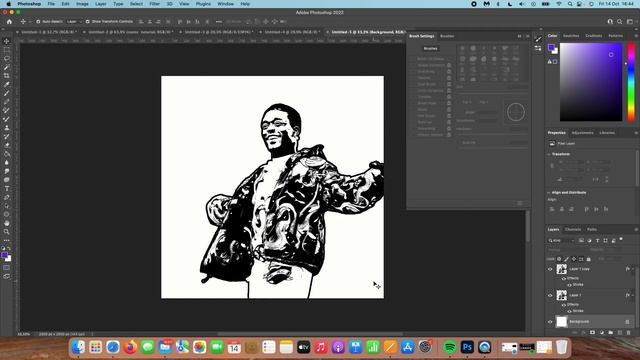Click the Untitled-1 document tab
This screenshot has width=640, height=360.
point(48,32)
